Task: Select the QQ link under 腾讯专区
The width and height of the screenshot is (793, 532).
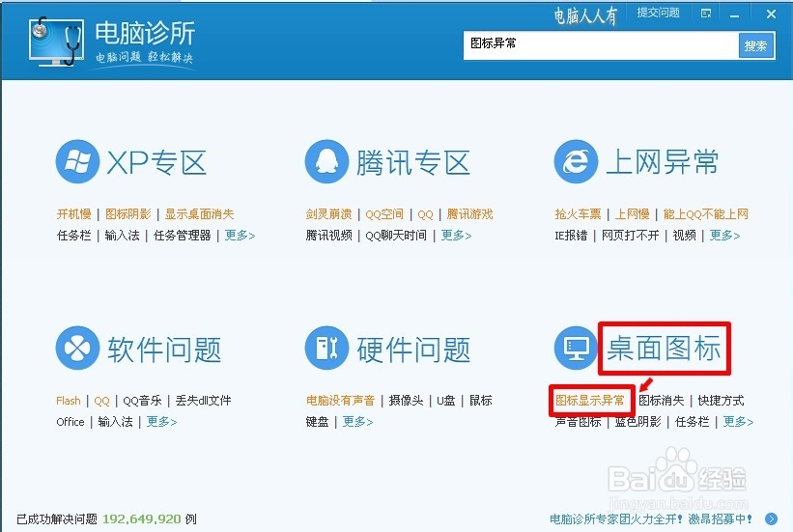Action: [x=425, y=215]
